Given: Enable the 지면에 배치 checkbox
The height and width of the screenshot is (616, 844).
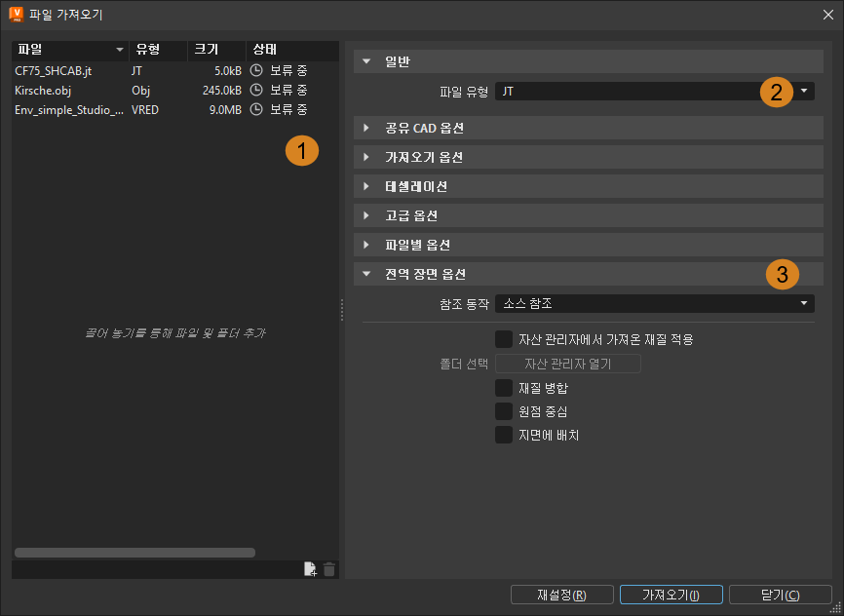Looking at the screenshot, I should pos(504,435).
